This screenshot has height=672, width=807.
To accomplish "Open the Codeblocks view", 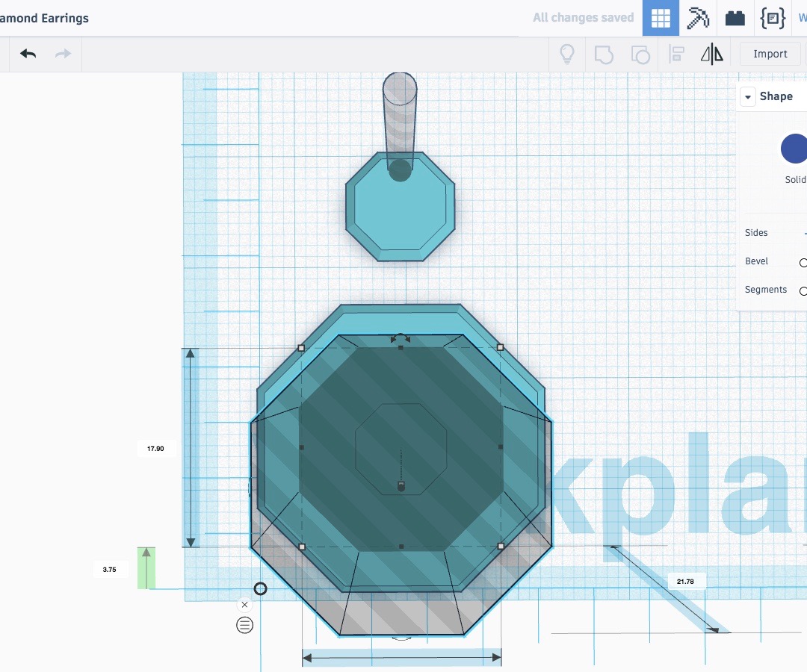I will click(772, 17).
